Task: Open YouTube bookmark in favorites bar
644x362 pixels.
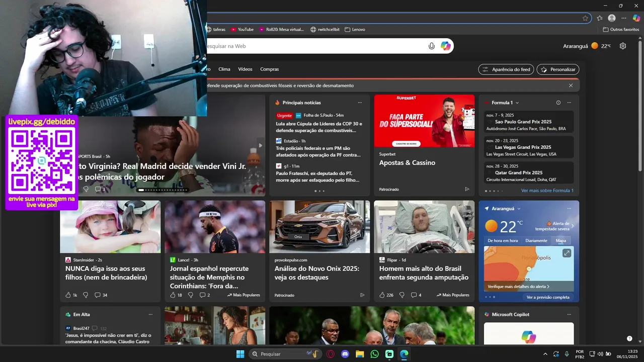Action: click(x=242, y=30)
